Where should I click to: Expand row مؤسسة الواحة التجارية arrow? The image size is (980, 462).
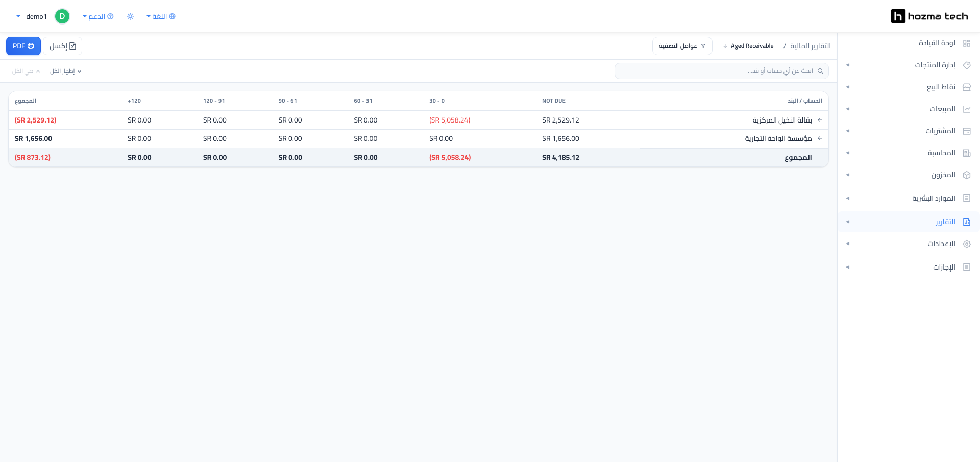(819, 138)
